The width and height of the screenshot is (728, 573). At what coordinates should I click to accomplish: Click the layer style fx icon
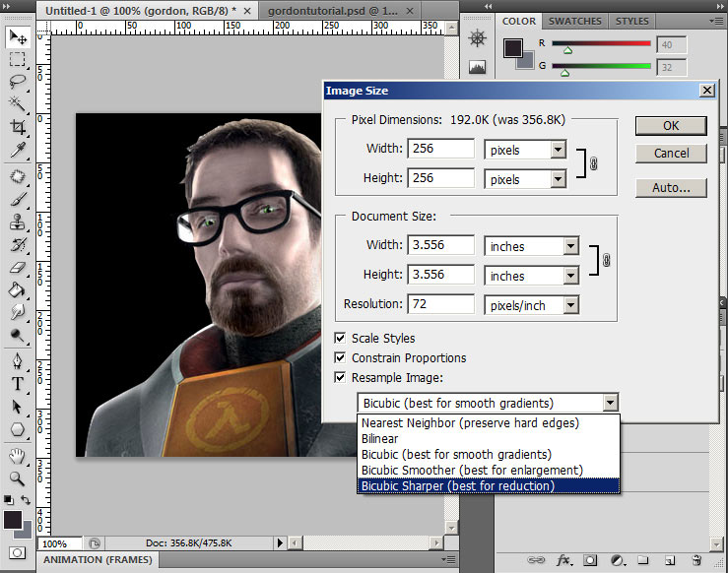coord(564,560)
